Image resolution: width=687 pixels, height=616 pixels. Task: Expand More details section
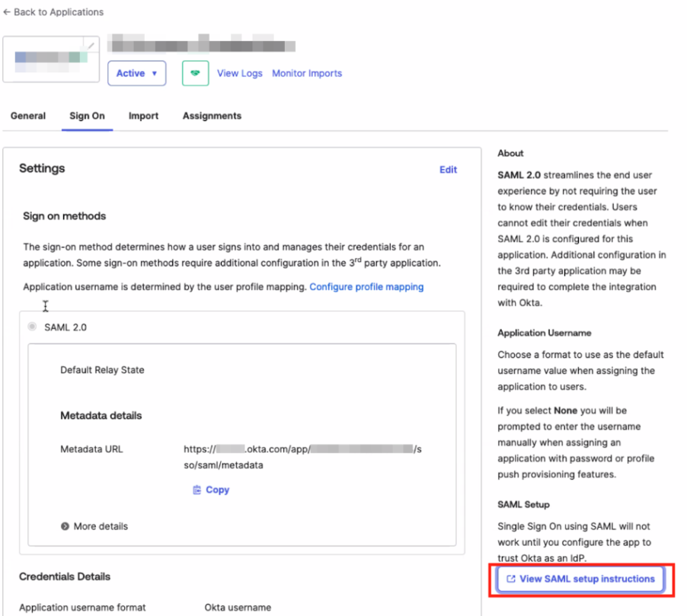coord(94,526)
